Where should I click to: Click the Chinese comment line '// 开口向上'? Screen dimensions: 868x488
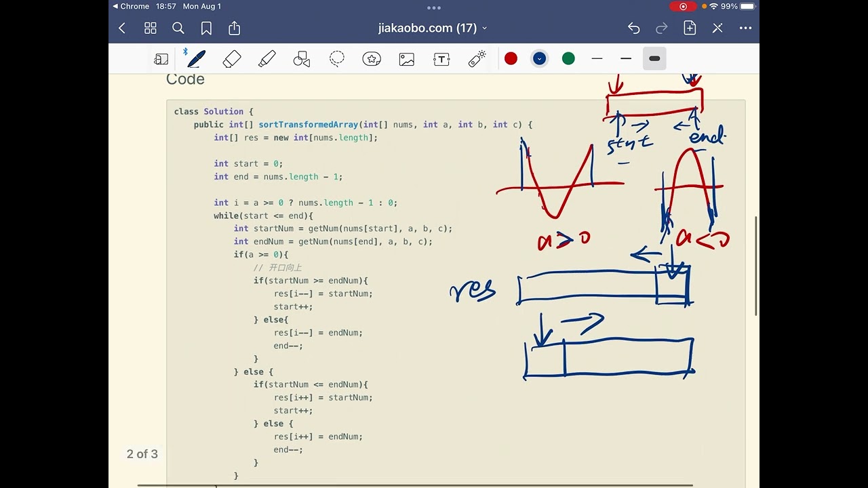coord(277,268)
